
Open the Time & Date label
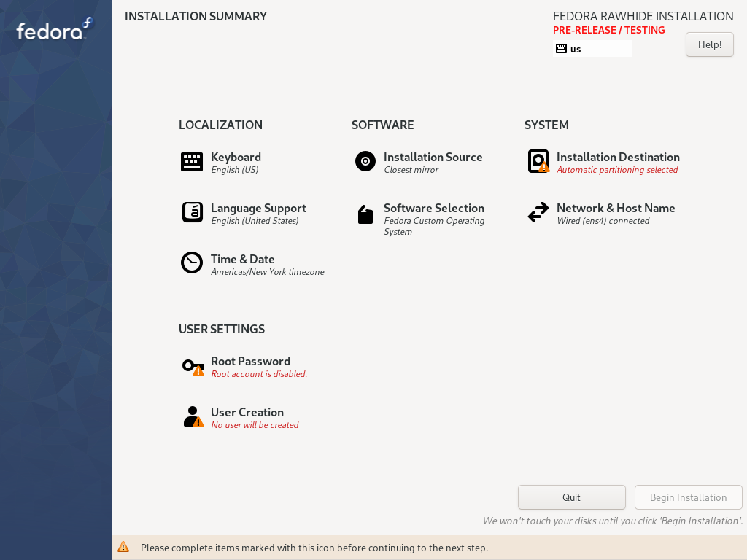click(x=242, y=259)
